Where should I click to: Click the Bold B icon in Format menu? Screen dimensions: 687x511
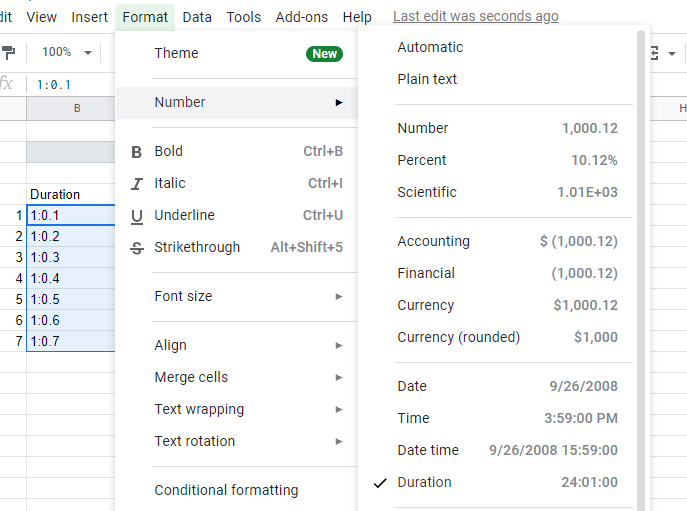pos(137,152)
